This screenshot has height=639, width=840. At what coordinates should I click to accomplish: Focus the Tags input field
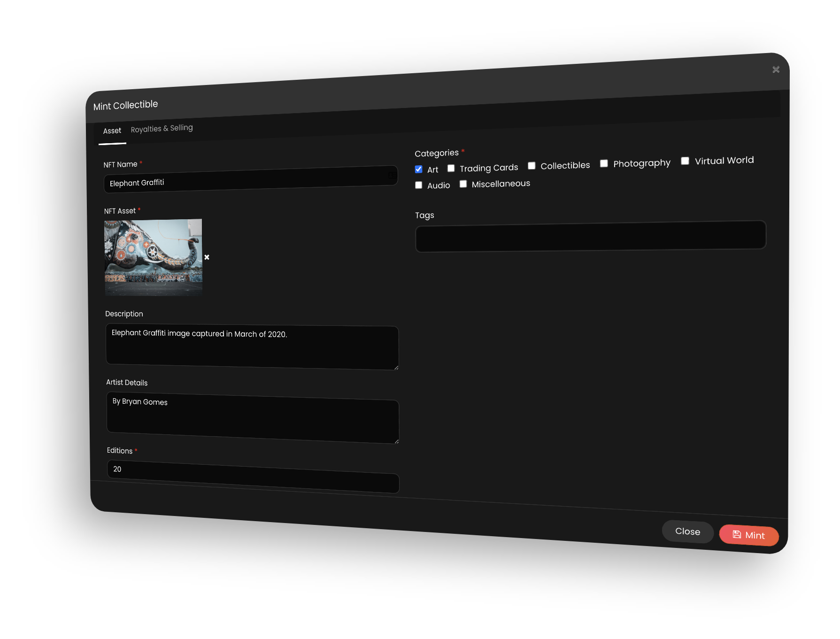pos(590,236)
